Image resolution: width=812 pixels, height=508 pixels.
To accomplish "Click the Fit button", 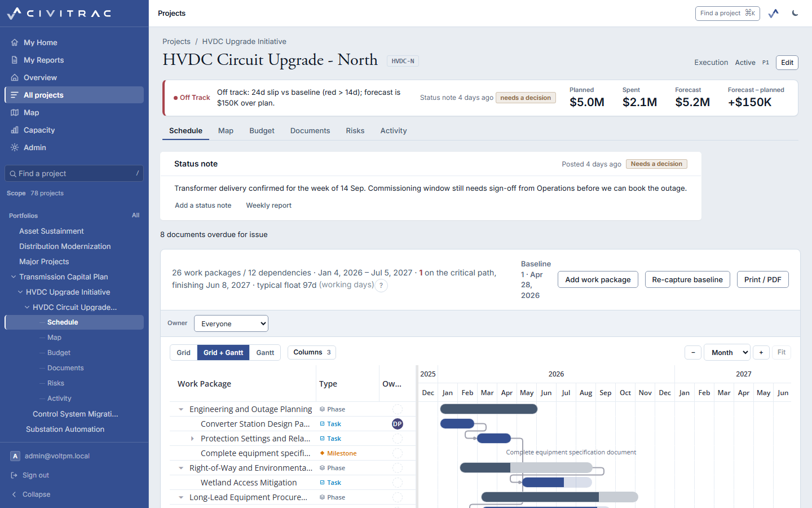I will point(782,352).
